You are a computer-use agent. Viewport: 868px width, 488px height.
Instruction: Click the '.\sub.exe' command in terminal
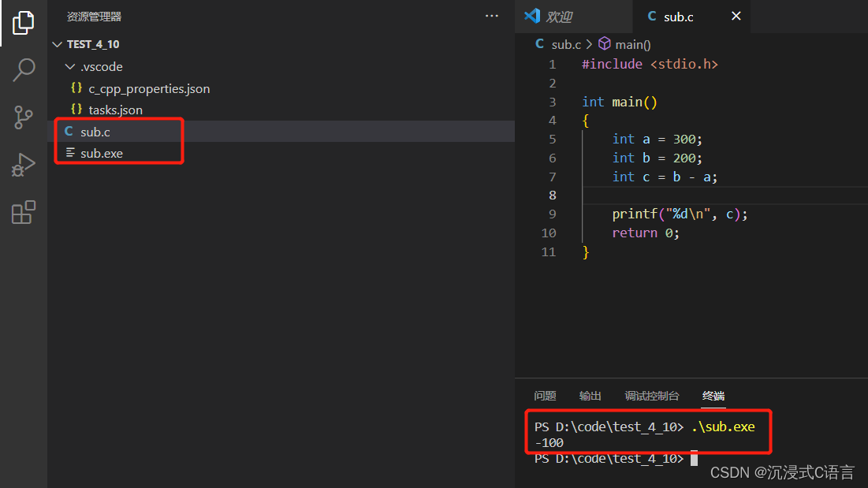pos(723,427)
